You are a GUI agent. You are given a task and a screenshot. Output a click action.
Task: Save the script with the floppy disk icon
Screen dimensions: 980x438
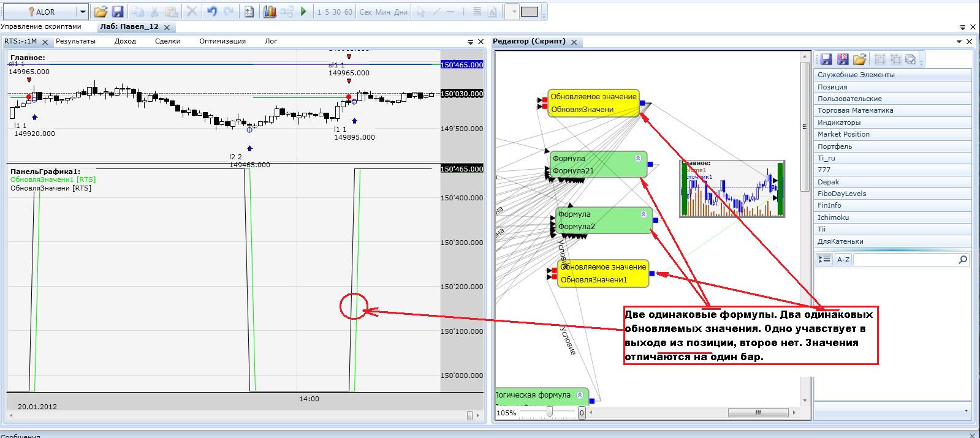[x=118, y=12]
